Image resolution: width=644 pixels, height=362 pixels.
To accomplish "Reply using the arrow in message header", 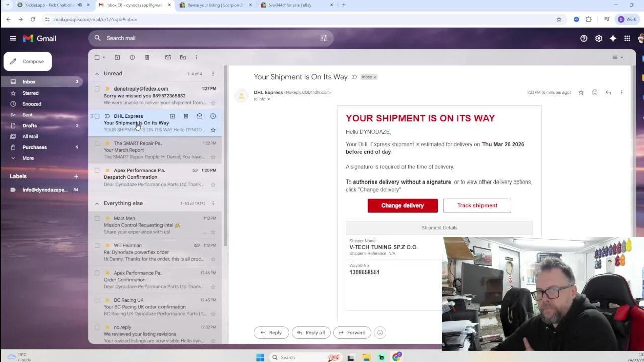I will coord(608,92).
